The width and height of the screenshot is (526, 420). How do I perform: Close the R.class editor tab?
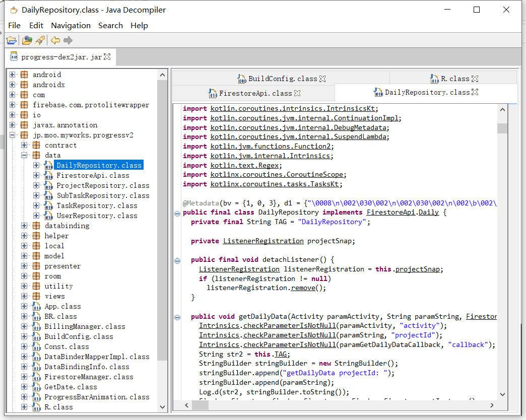pos(475,79)
